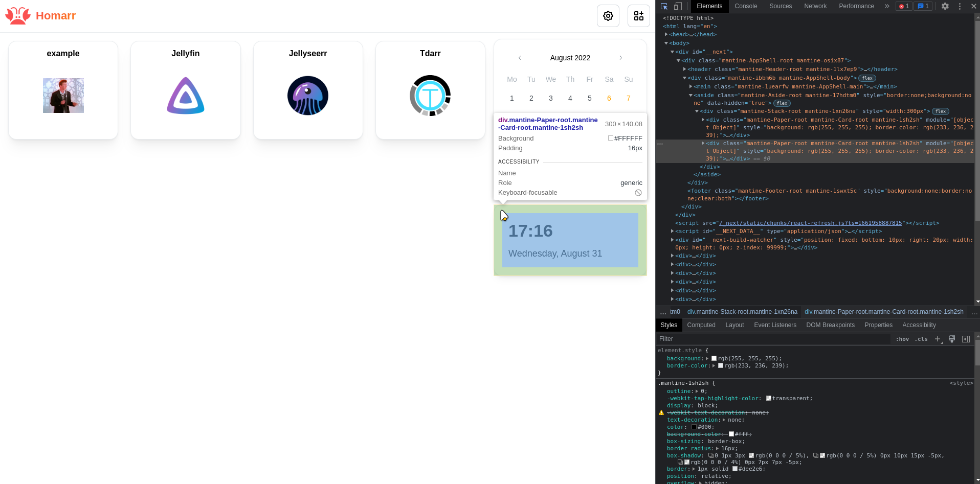Switch to the Console tab
980x484 pixels.
746,6
